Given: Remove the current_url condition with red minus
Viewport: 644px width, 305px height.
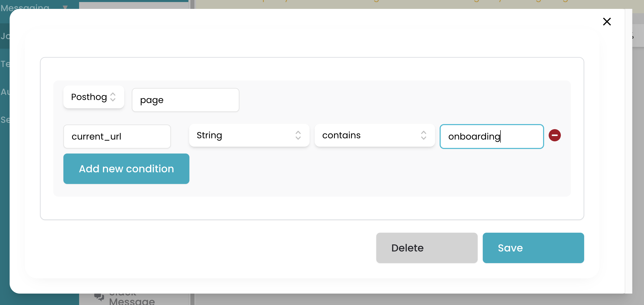Looking at the screenshot, I should tap(554, 135).
